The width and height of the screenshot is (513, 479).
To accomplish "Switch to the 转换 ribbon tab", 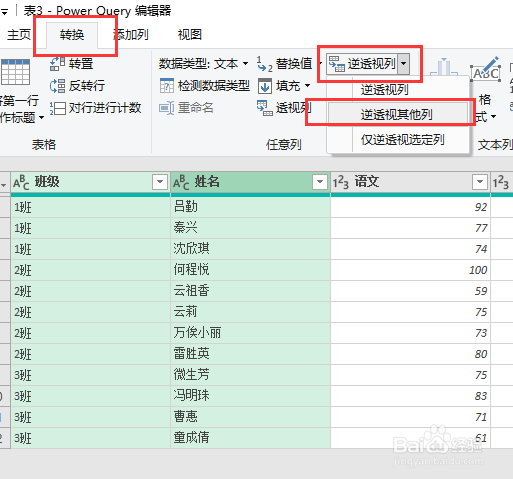I will coord(72,35).
